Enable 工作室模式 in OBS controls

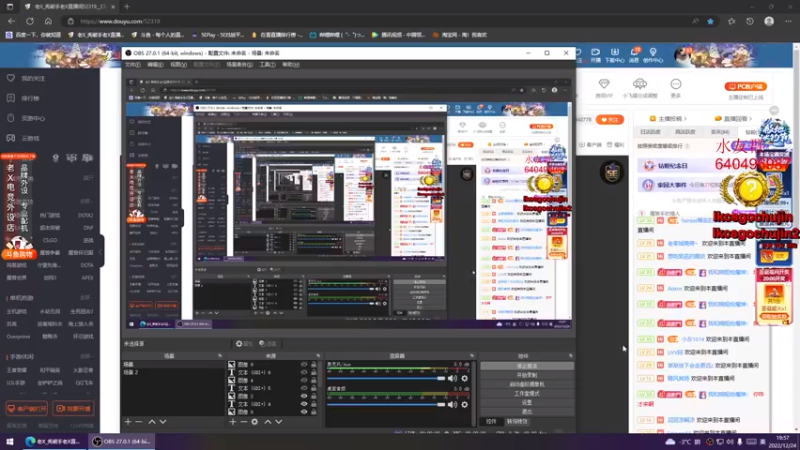pyautogui.click(x=527, y=393)
